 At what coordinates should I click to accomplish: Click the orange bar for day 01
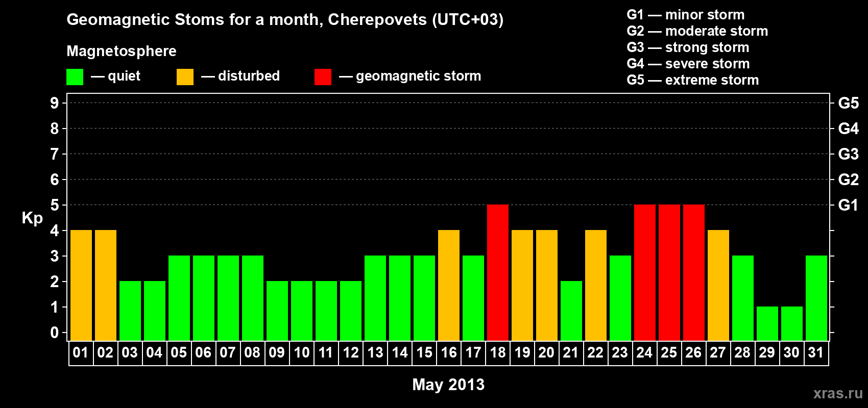(x=81, y=285)
